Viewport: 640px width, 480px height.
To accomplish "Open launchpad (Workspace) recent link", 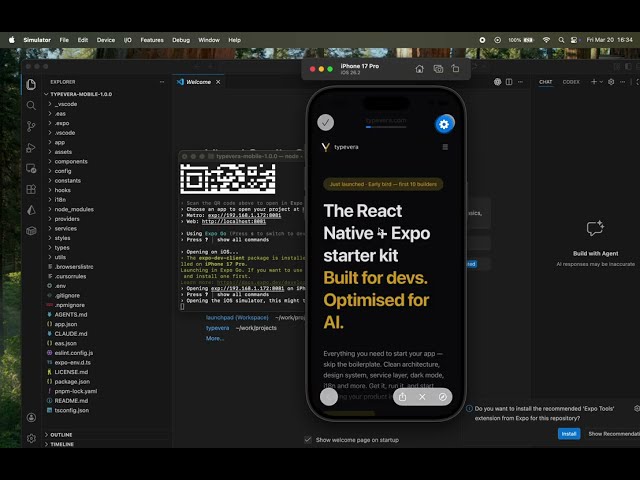I will pos(237,318).
